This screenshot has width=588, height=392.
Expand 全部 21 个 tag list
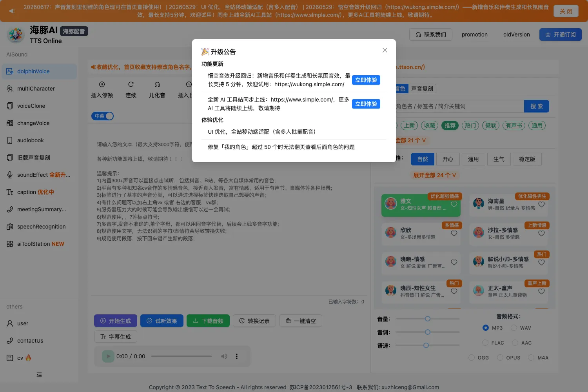click(410, 140)
